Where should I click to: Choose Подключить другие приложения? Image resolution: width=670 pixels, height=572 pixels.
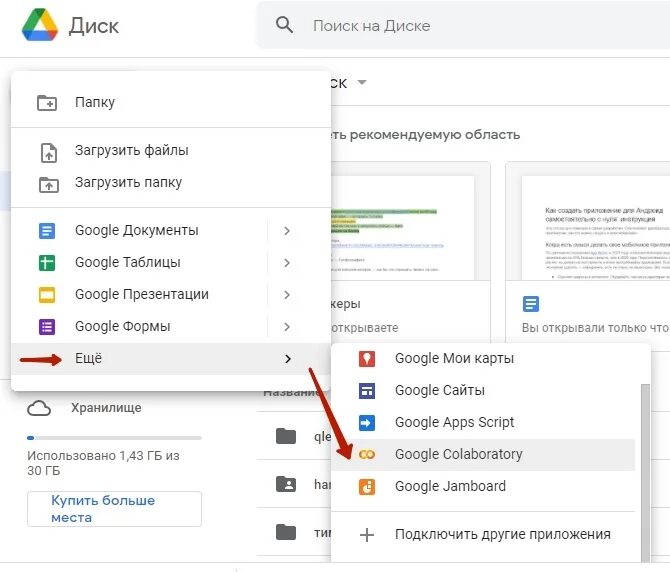(x=483, y=535)
